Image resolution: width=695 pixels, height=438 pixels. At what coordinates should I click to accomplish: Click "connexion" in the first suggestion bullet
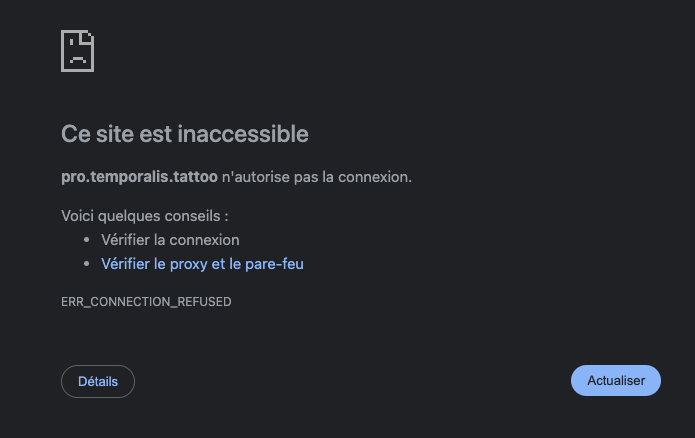tap(204, 240)
